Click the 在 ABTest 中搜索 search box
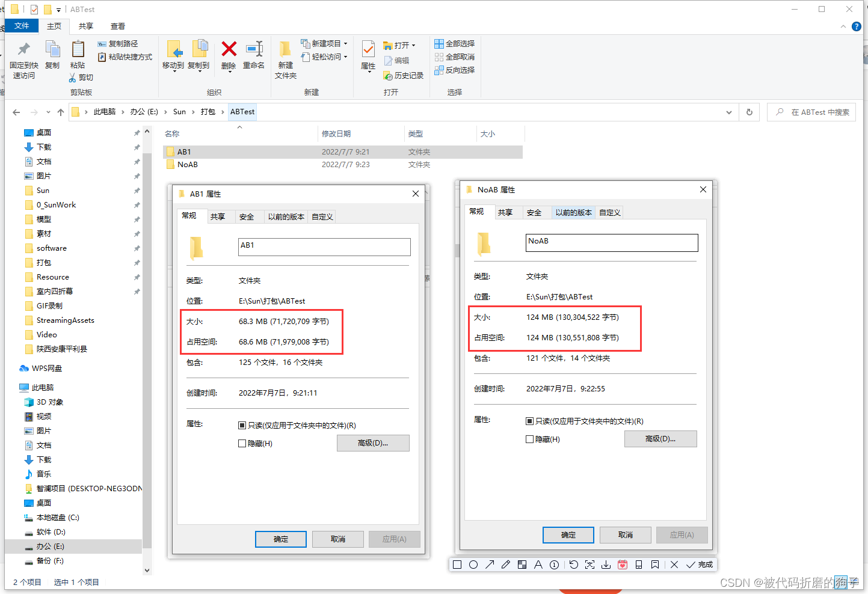 click(x=811, y=112)
